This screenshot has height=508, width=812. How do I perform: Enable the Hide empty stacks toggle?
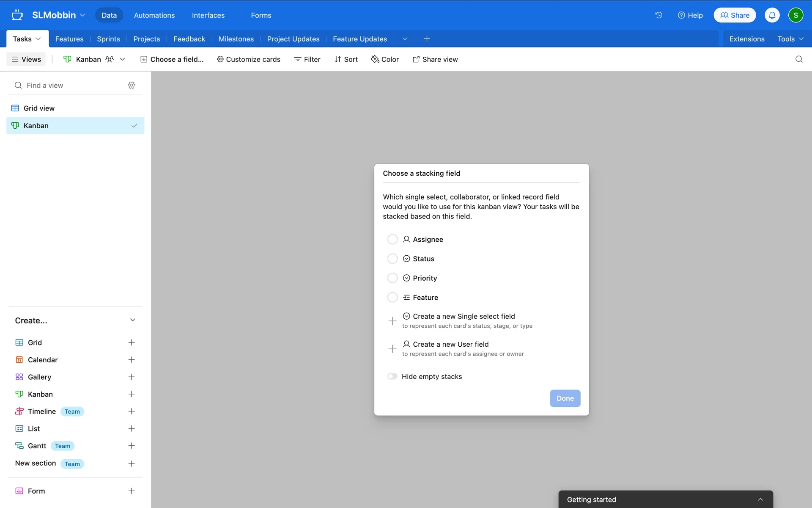(392, 376)
